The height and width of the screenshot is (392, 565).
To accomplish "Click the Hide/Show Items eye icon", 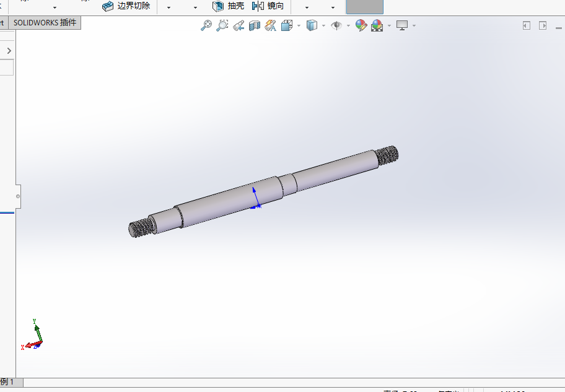I will coord(336,25).
